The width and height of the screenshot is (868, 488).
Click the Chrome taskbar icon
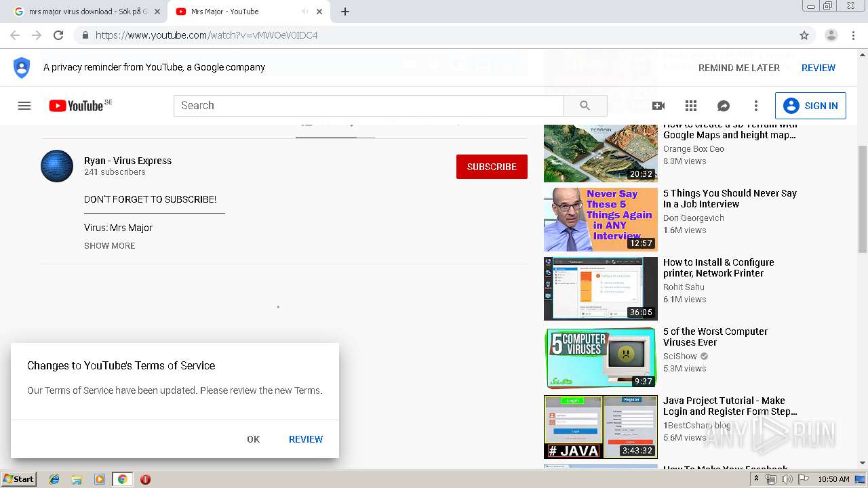[x=122, y=479]
